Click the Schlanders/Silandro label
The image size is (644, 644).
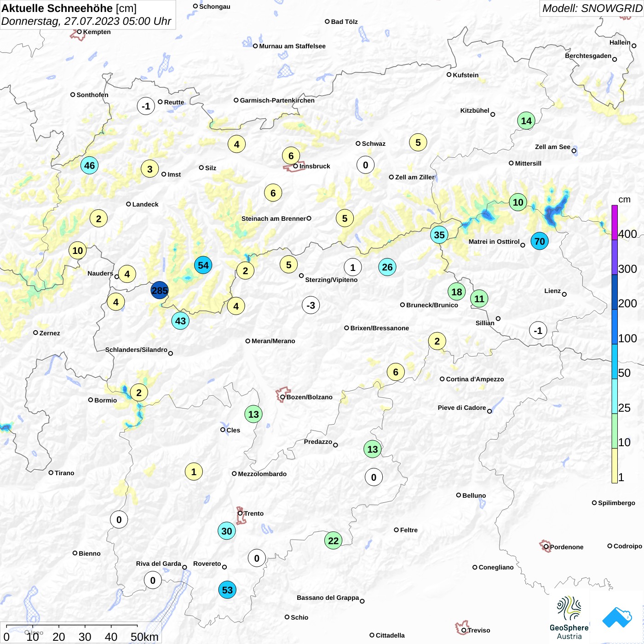[136, 350]
